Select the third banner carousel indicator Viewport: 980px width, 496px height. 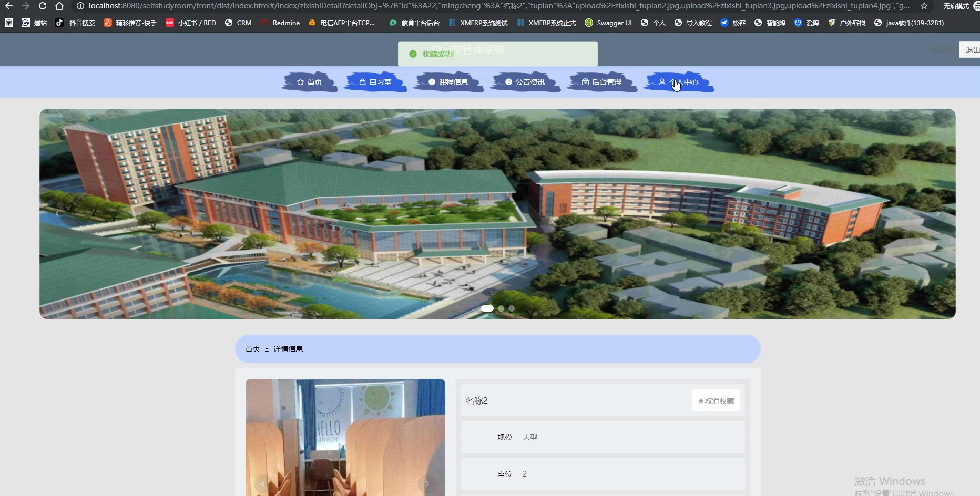(512, 308)
